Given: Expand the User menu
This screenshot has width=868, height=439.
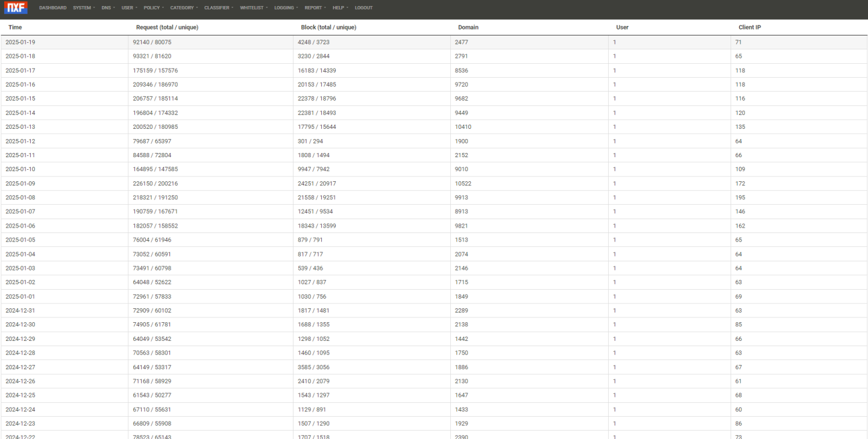Looking at the screenshot, I should 129,8.
